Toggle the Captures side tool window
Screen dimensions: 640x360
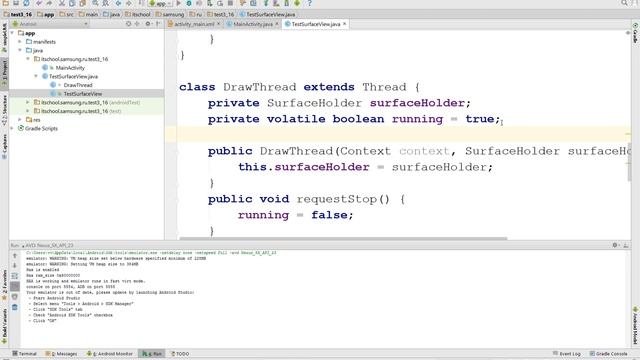click(x=4, y=146)
